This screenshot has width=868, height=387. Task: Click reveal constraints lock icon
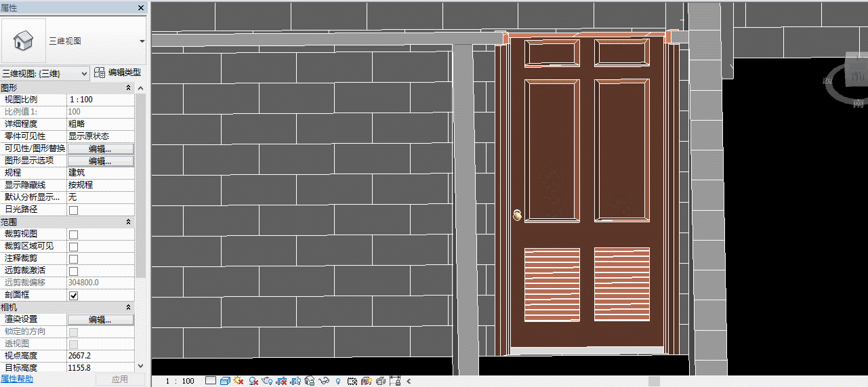click(x=395, y=381)
